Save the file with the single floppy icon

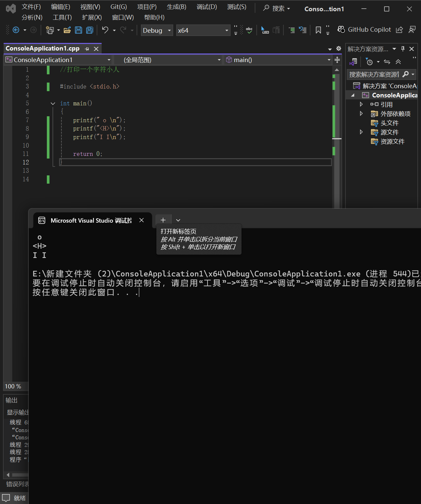point(79,30)
